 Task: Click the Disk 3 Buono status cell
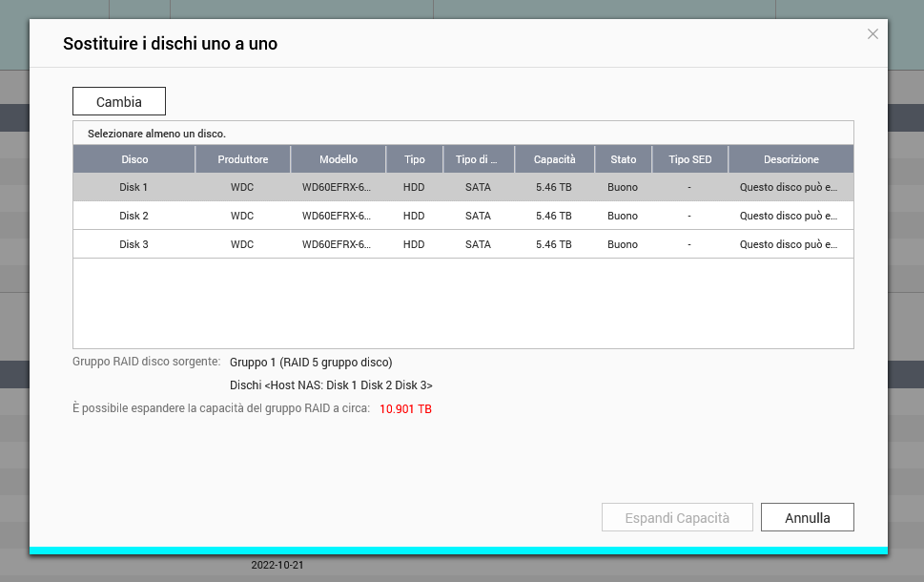[623, 245]
